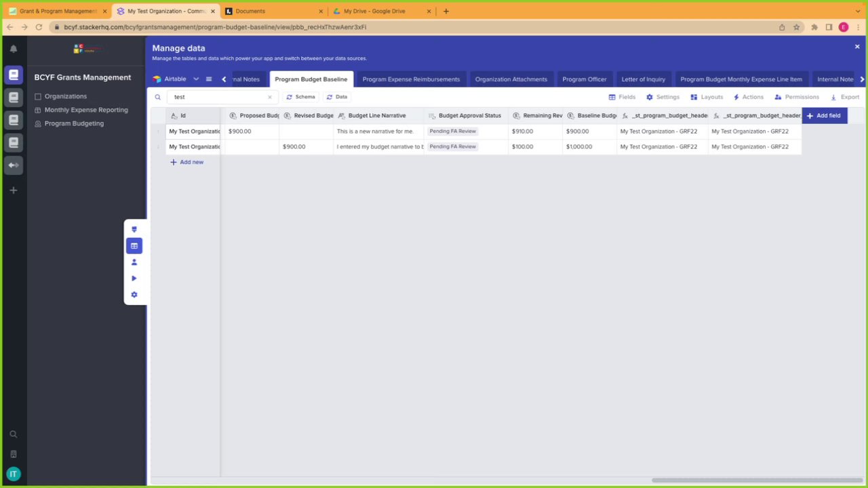Open Letter of Inquiry tab
Viewport: 868px width, 488px height.
[644, 79]
